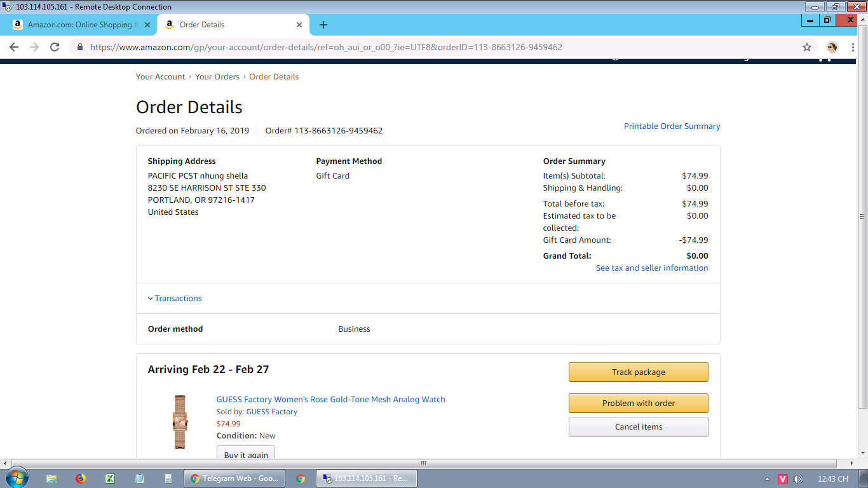The width and height of the screenshot is (868, 488).
Task: Show hidden system tray icons
Action: click(767, 479)
